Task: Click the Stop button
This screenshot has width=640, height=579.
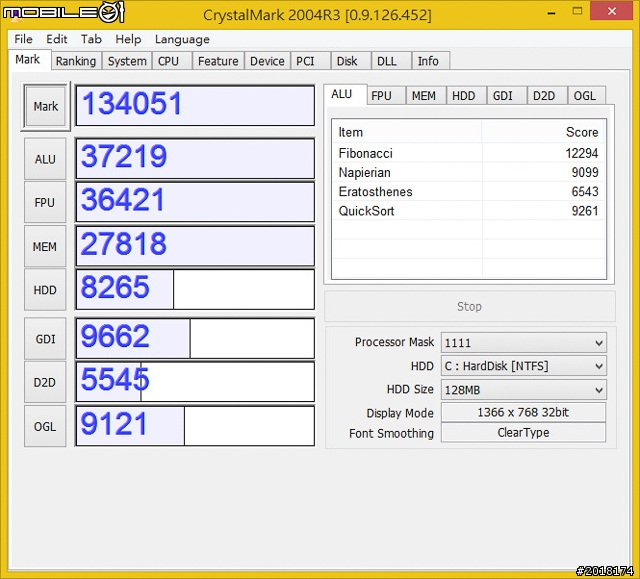Action: click(x=469, y=306)
